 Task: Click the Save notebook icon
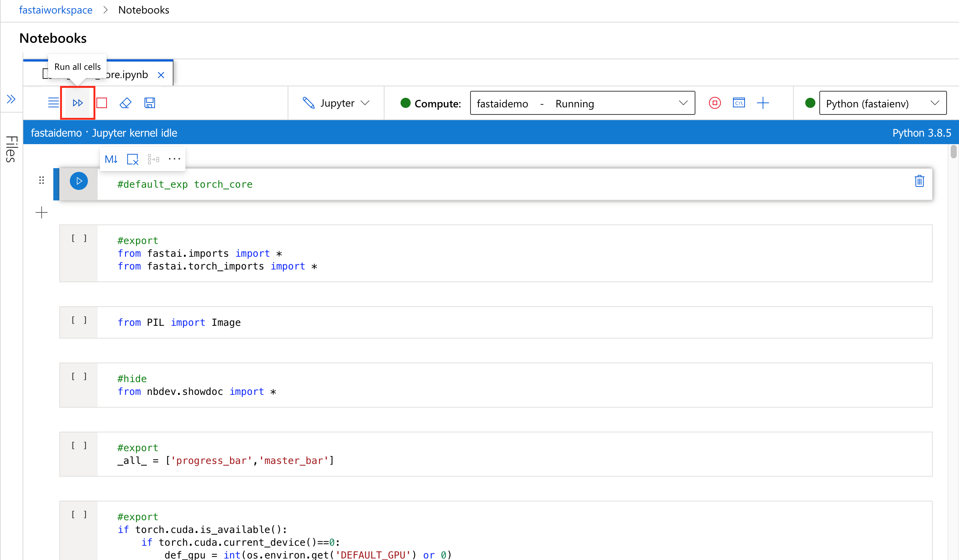point(149,103)
